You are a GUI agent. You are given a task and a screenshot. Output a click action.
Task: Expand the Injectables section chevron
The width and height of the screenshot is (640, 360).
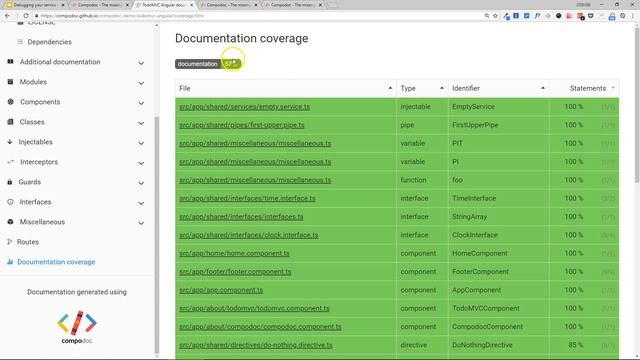coord(141,143)
